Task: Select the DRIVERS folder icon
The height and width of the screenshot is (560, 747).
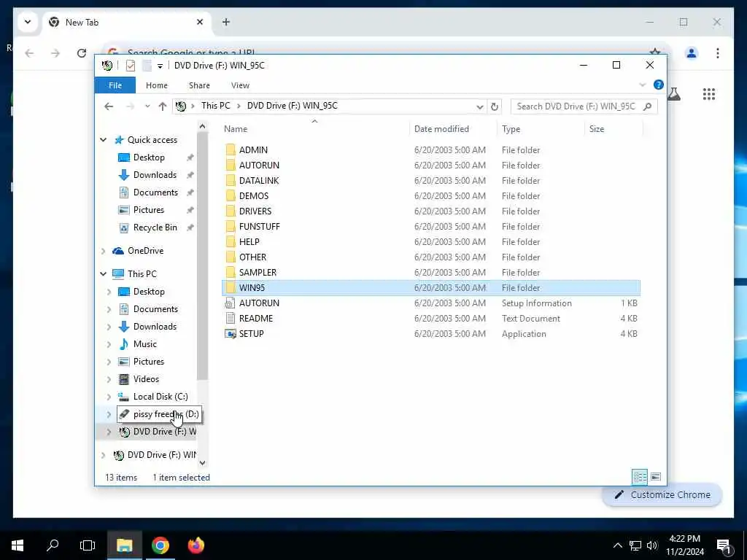Action: [x=231, y=211]
